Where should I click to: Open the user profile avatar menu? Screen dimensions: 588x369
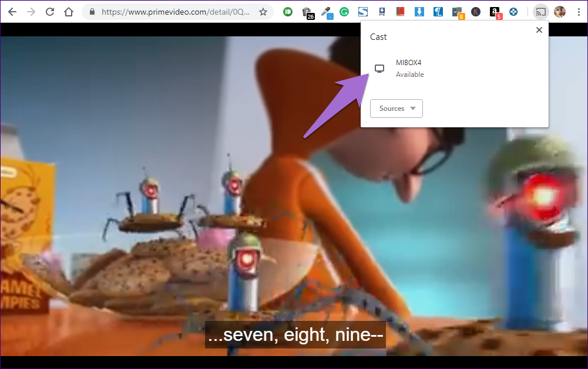[x=560, y=12]
